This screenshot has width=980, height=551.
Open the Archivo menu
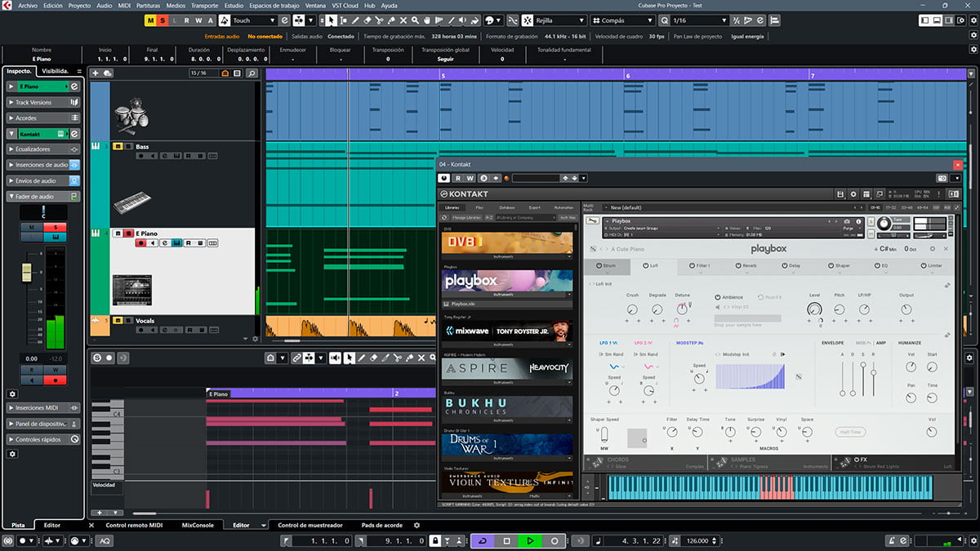point(28,5)
